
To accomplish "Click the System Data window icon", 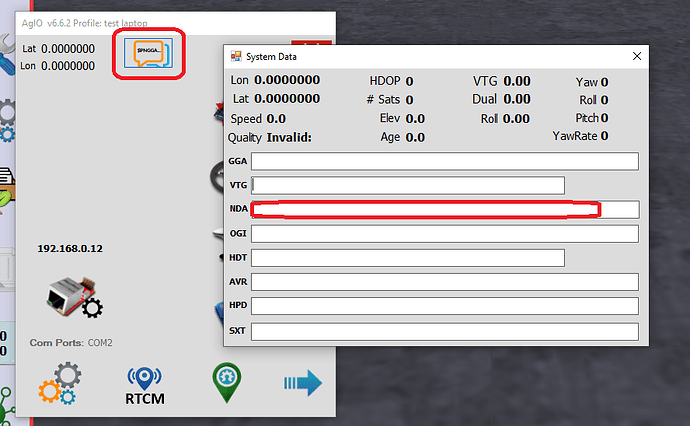I will coord(236,57).
